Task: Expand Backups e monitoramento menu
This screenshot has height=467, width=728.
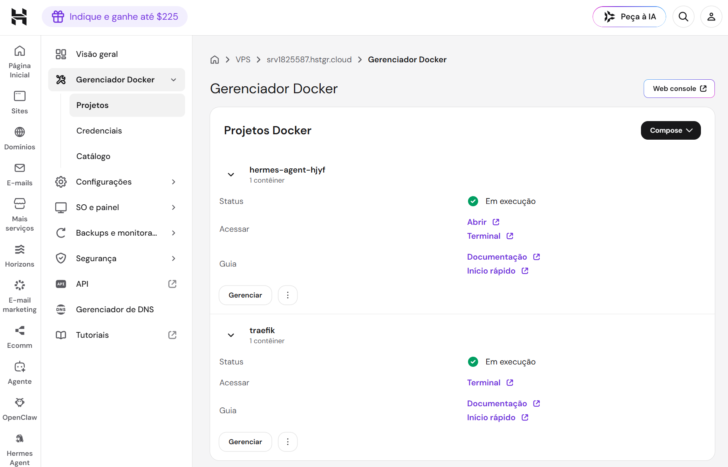Action: [x=116, y=233]
